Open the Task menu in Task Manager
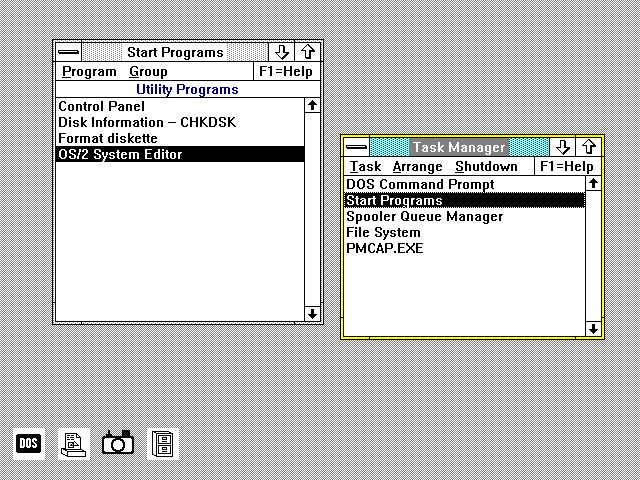 click(x=365, y=167)
